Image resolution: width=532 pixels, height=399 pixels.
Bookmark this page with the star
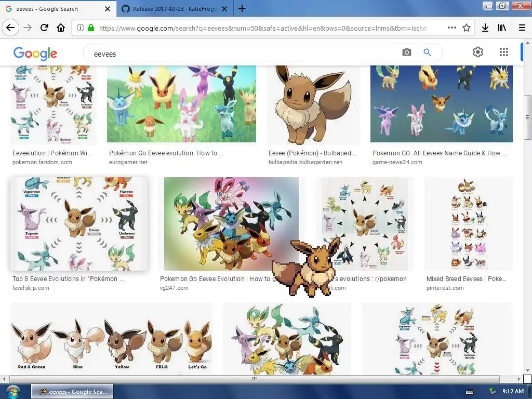(467, 28)
